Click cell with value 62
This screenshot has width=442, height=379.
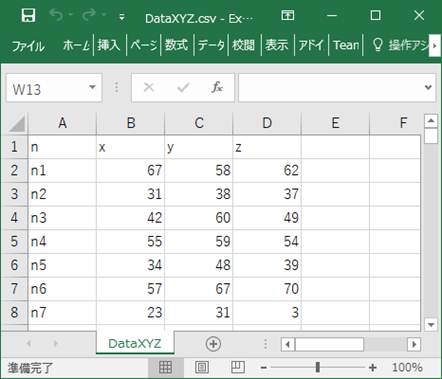click(x=267, y=171)
